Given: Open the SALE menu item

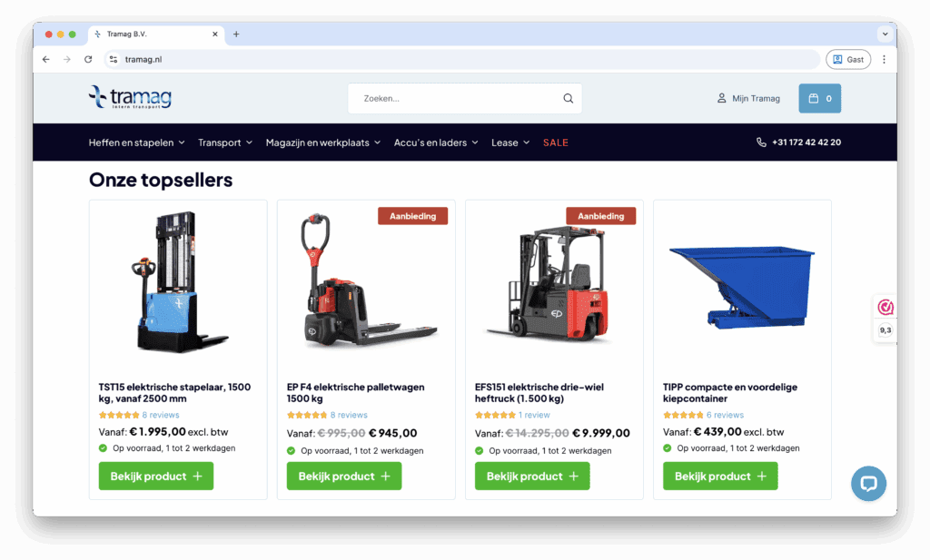Looking at the screenshot, I should (556, 142).
